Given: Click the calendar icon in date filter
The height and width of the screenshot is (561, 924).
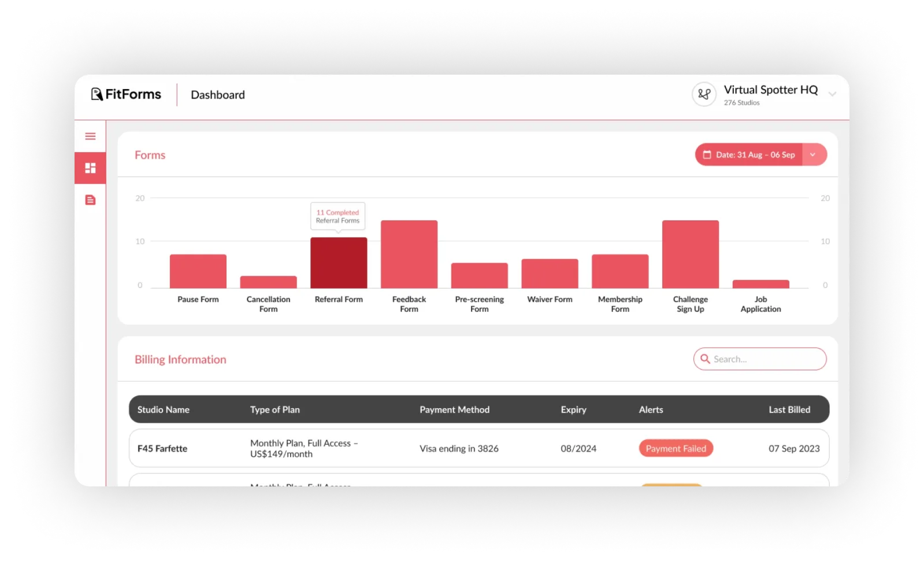Looking at the screenshot, I should tap(707, 155).
